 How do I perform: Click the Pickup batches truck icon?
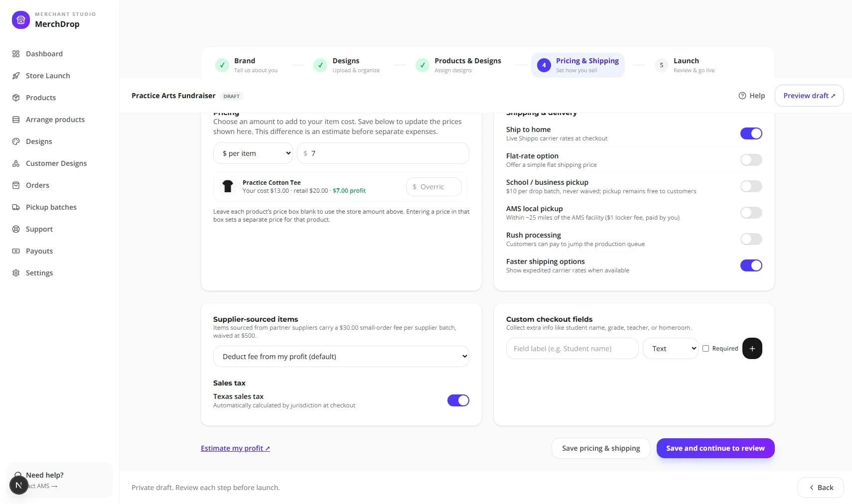click(x=16, y=207)
